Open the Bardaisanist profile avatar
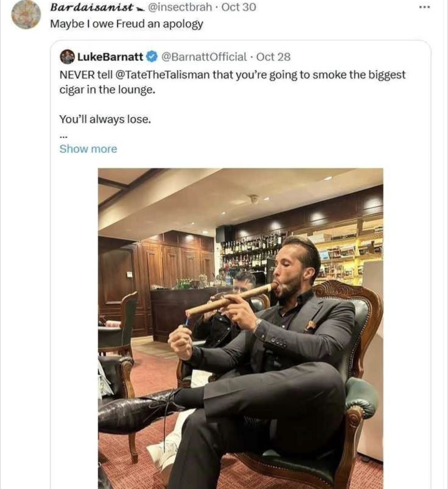This screenshot has height=489, width=448. point(26,15)
